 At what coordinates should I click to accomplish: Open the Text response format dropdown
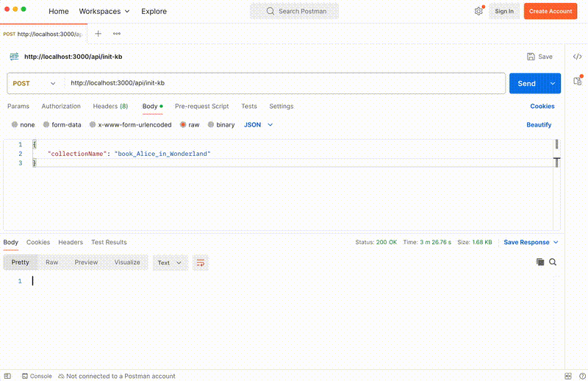click(x=170, y=263)
